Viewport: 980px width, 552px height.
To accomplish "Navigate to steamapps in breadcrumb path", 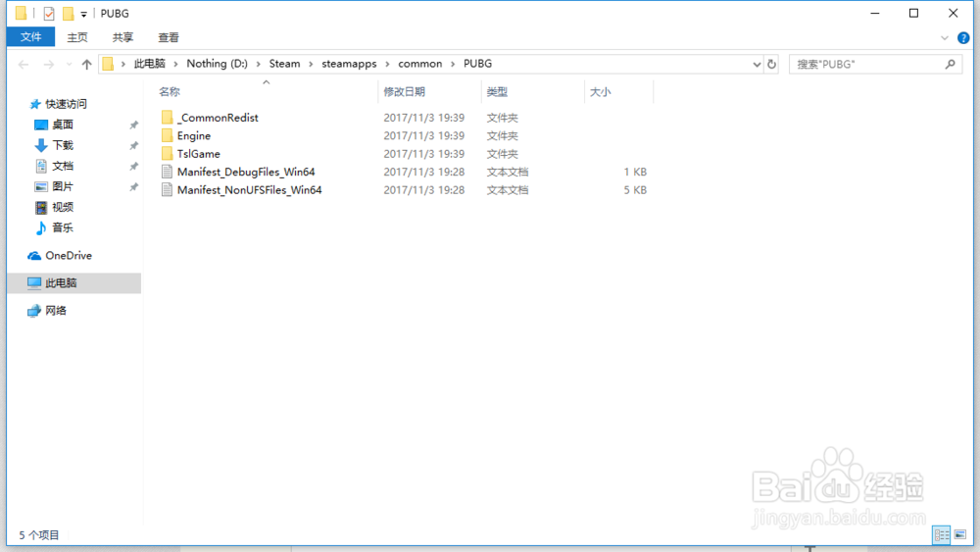I will 350,64.
